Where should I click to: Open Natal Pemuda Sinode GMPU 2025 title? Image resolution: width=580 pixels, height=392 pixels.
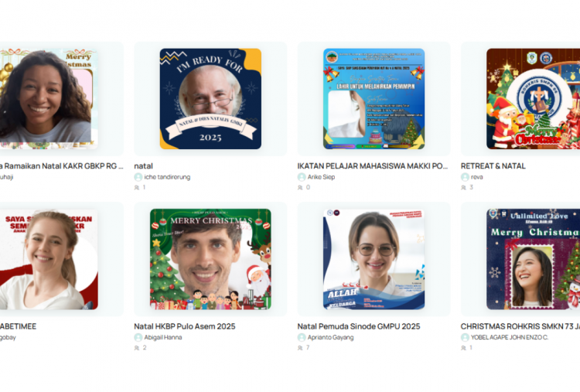pyautogui.click(x=359, y=326)
